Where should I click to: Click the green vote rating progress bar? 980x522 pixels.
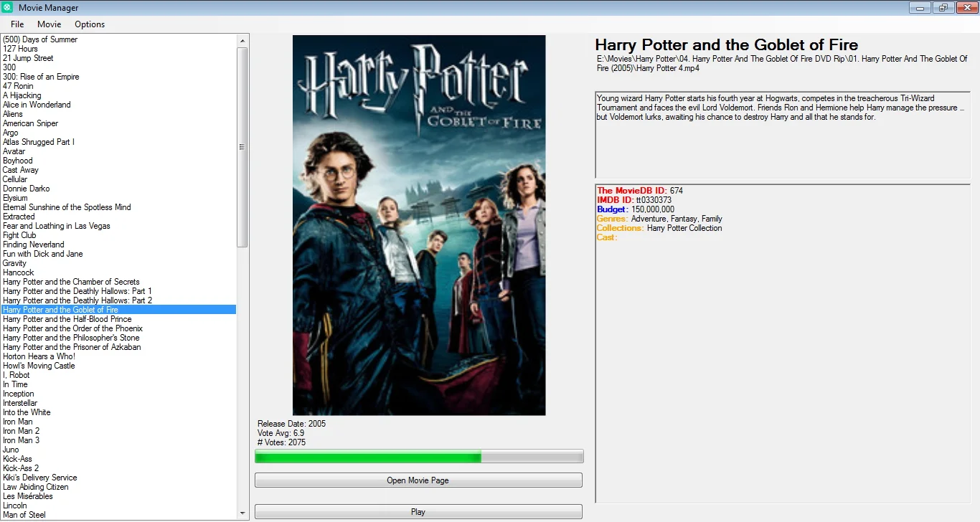coord(419,457)
